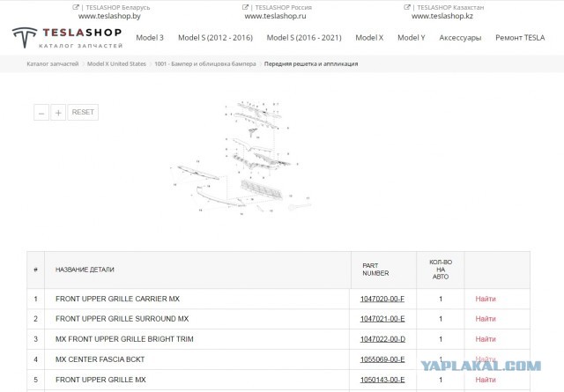The height and width of the screenshot is (392, 564).
Task: Select the MX CENTER FASCIA BCKT name
Action: (100, 359)
